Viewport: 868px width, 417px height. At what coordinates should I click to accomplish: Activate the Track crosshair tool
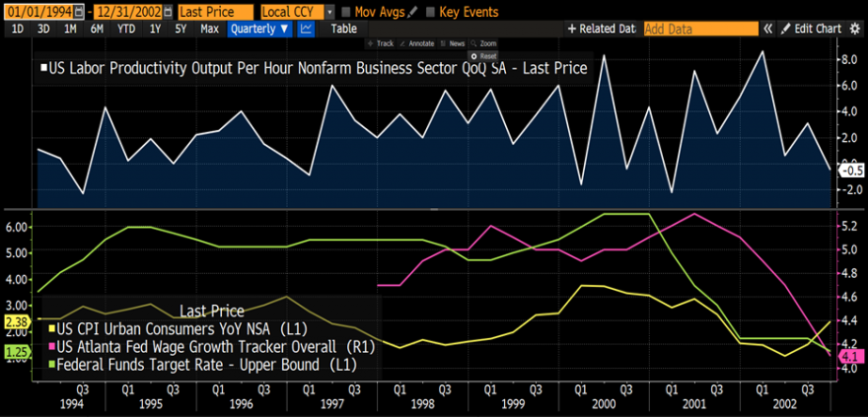pos(380,44)
